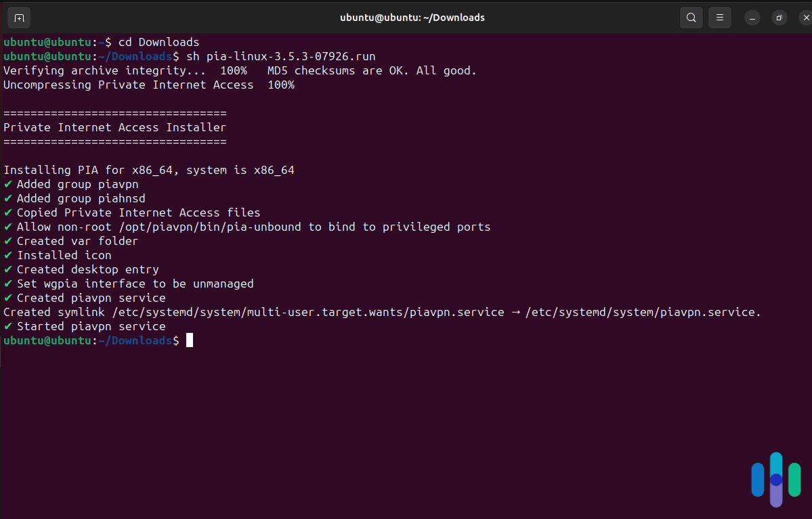Click the checkmark beside "Installed icon"
812x519 pixels.
pyautogui.click(x=7, y=255)
